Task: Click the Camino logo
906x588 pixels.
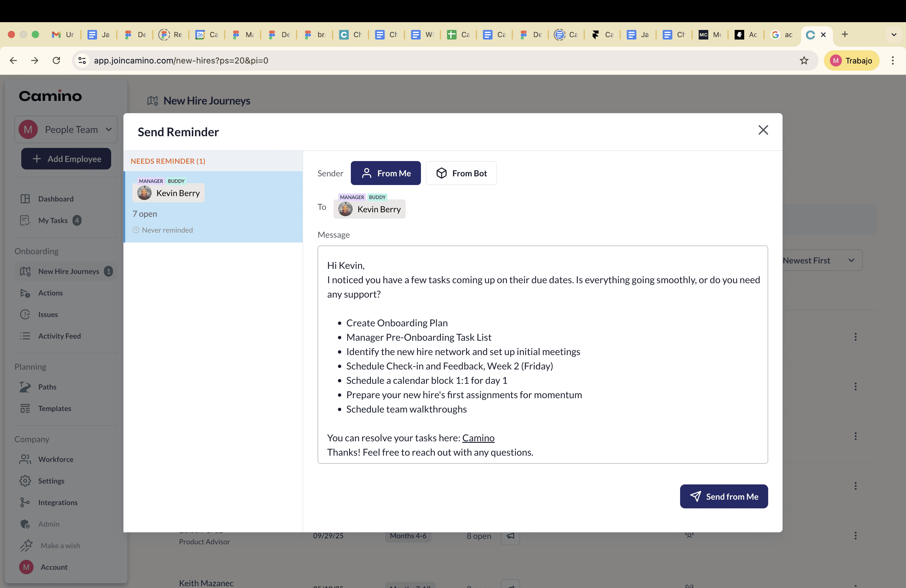Action: tap(50, 96)
